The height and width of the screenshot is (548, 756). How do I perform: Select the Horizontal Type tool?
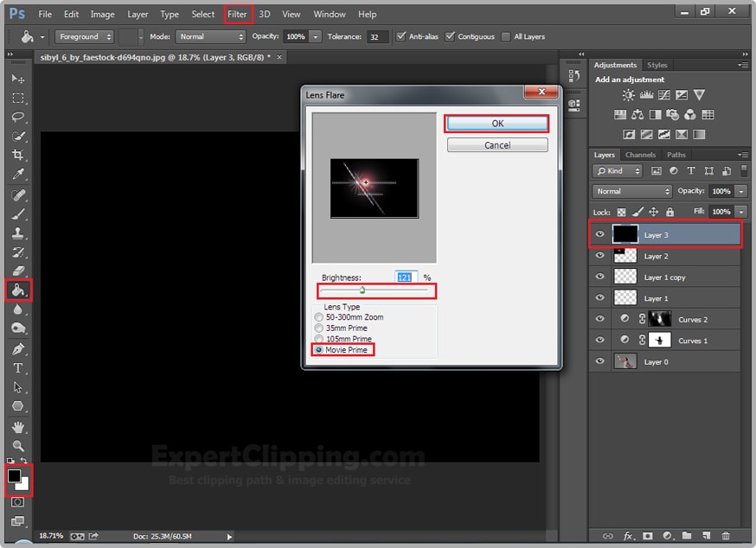point(17,367)
